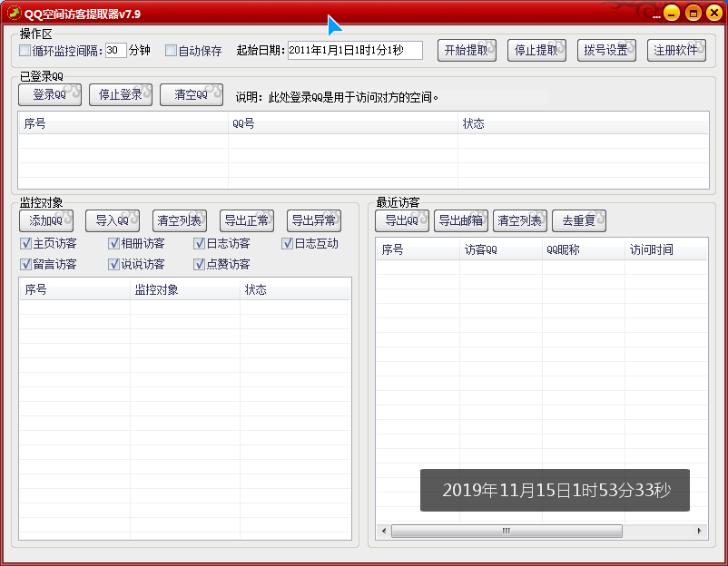Click the 状态 column header in 已登录QQ table

click(583, 123)
